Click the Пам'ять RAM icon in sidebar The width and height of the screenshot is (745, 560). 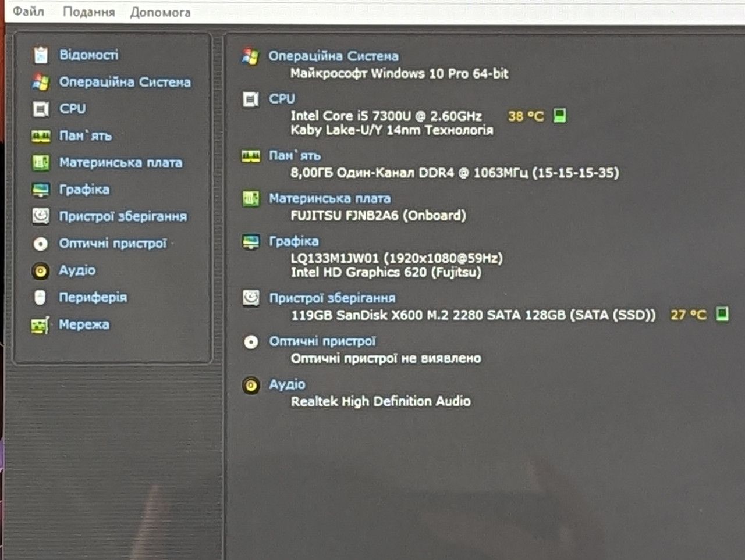41,136
